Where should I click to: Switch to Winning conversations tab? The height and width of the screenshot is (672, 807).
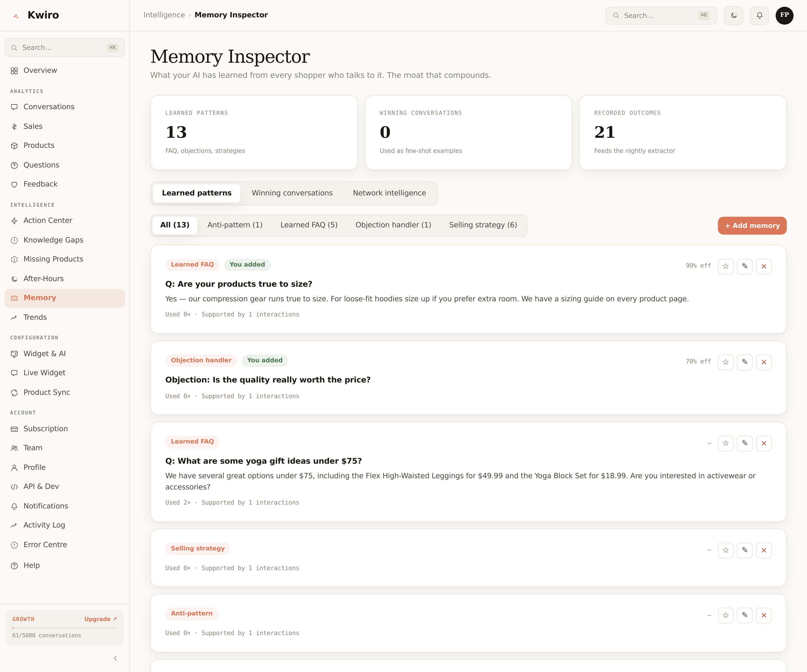coord(292,193)
